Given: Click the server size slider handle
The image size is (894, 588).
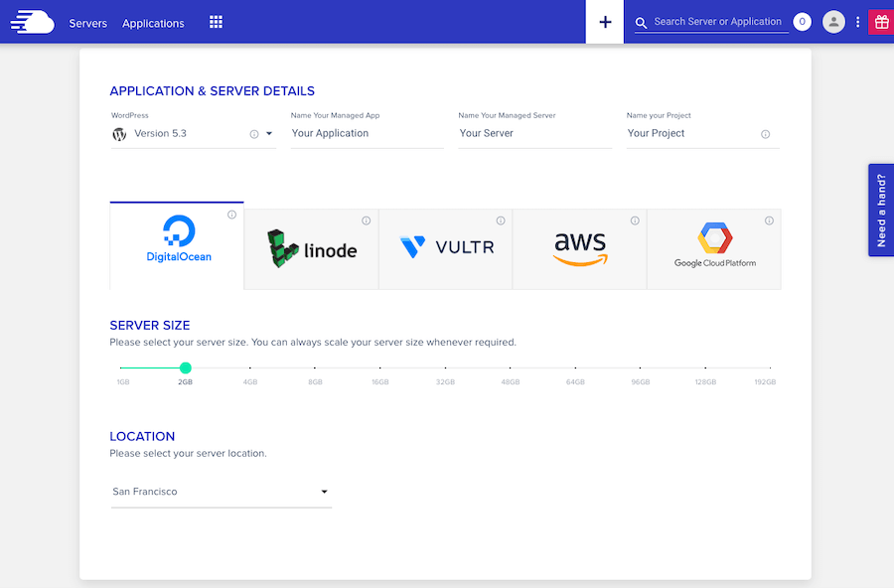Looking at the screenshot, I should [186, 367].
